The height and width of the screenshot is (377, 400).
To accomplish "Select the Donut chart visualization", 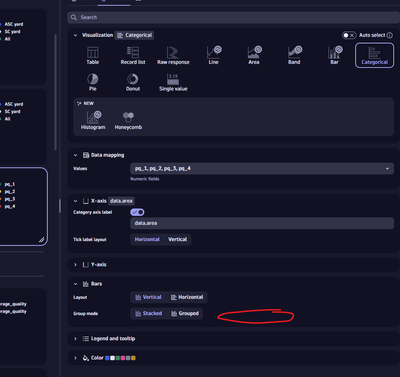I will 133,82.
